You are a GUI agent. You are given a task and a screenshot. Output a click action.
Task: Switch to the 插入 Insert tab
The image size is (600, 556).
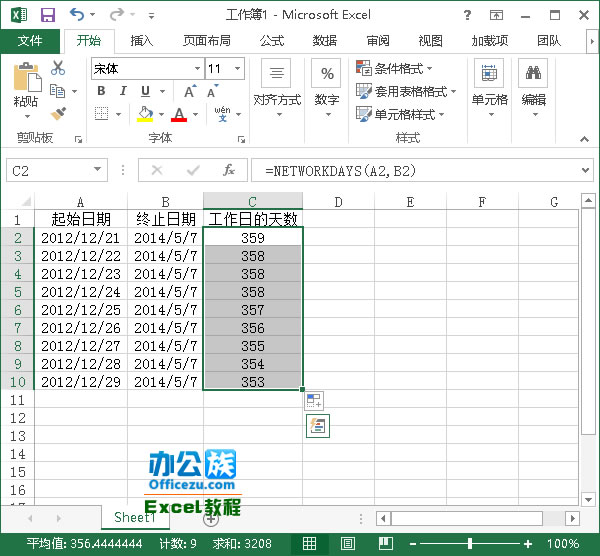click(142, 41)
